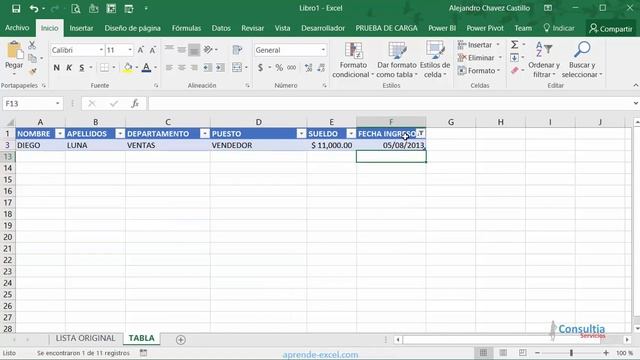Click Insertar in the Celdas group
This screenshot has width=640, height=360.
[x=479, y=45]
